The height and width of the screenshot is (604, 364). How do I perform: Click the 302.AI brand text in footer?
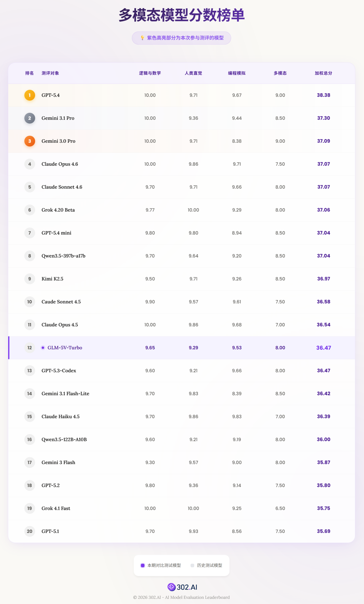pos(187,587)
